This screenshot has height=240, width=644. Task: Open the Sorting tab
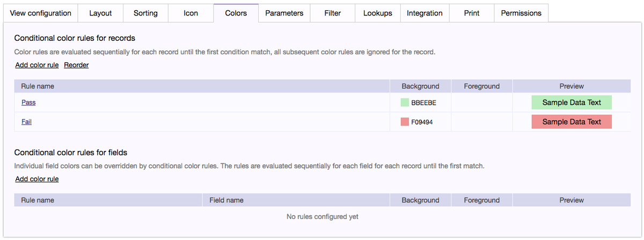145,13
